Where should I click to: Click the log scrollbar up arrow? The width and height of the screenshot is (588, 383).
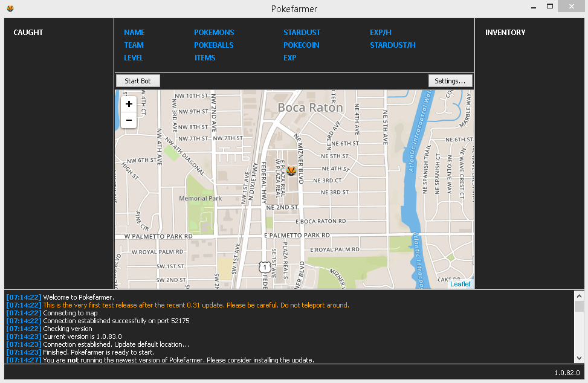click(x=579, y=296)
